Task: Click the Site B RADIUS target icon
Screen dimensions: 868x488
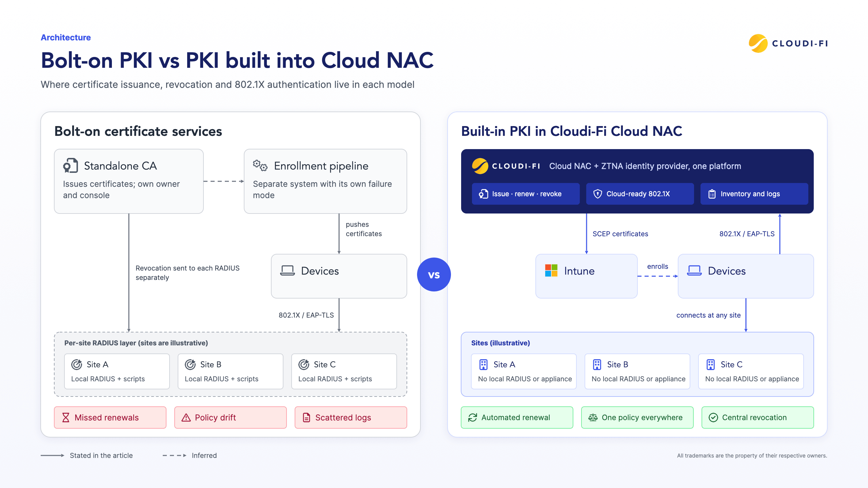Action: pyautogui.click(x=190, y=365)
